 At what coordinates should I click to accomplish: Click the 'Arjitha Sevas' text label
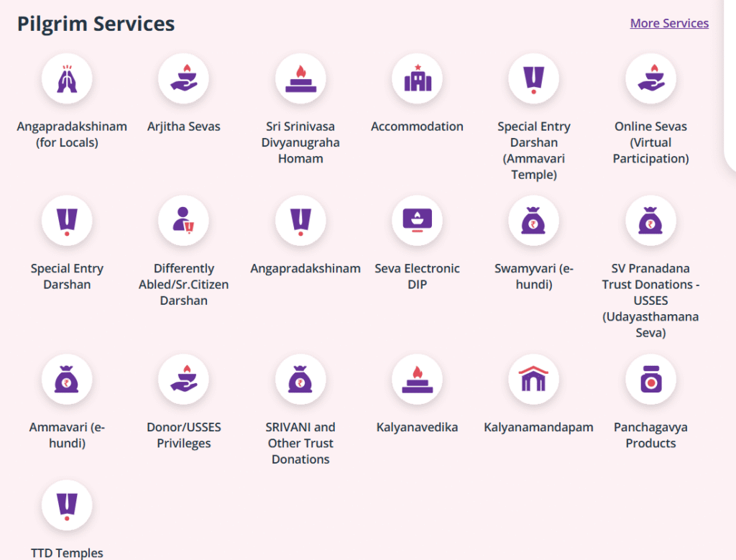[183, 127]
